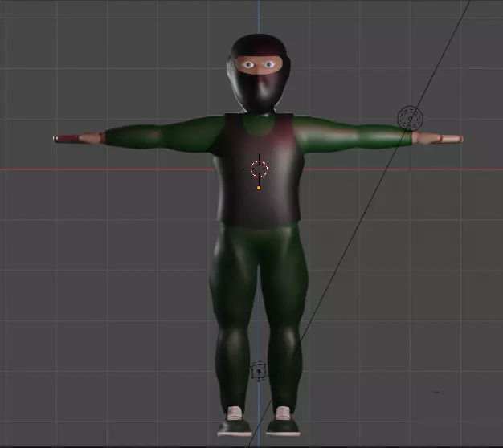Click the orange origin dot on the torso
This screenshot has height=448, width=503.
[259, 188]
